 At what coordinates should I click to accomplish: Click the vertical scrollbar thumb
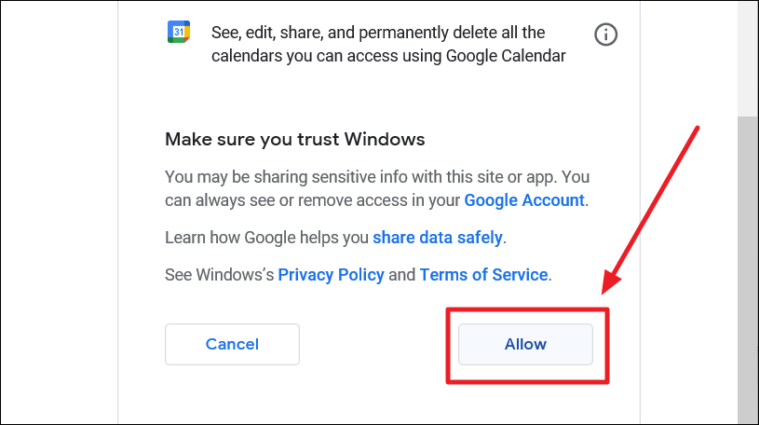pyautogui.click(x=747, y=269)
